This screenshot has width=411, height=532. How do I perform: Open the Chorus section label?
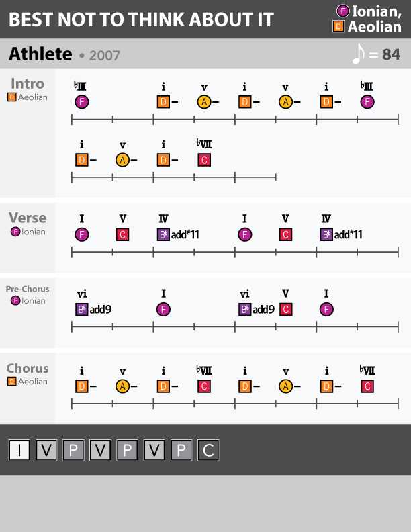[x=28, y=368]
